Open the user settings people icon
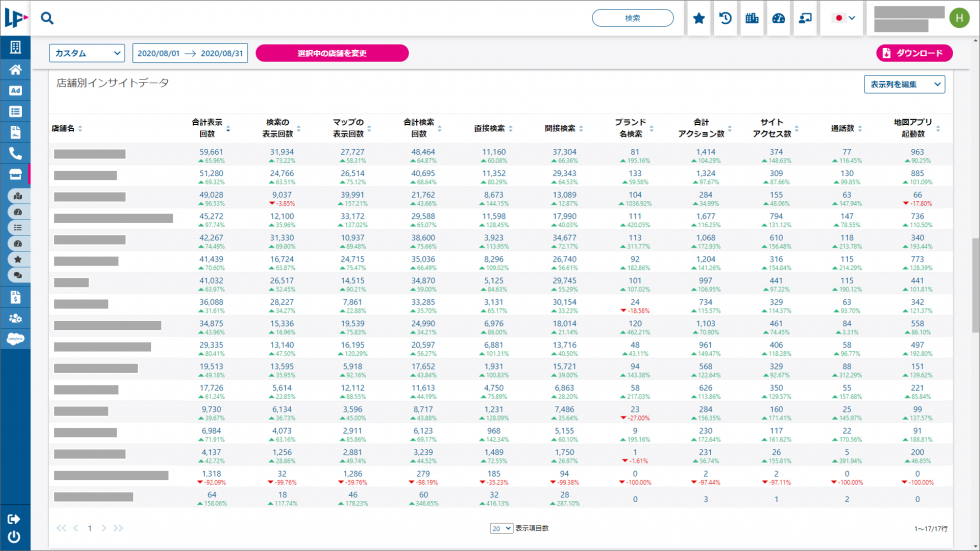 coord(15,318)
